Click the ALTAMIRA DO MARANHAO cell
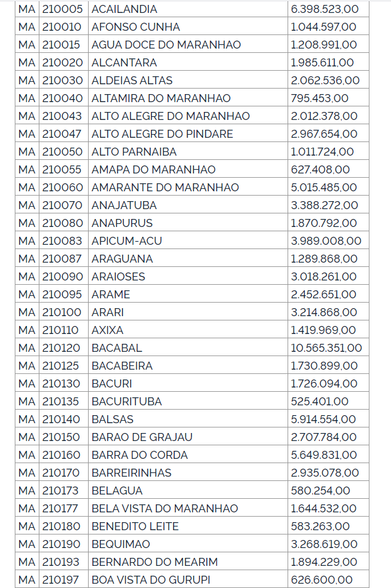Screen dimensions: 391x588 tap(161, 98)
